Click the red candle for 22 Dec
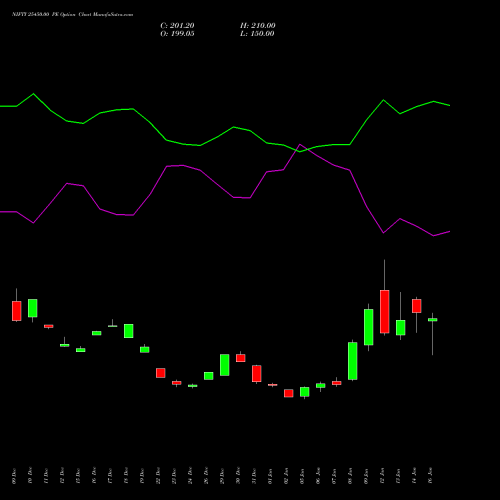Image resolution: width=500 pixels, height=500 pixels. click(160, 373)
